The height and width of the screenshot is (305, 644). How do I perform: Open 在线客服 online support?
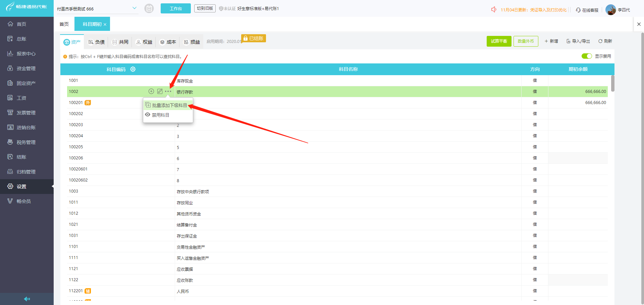pos(587,10)
